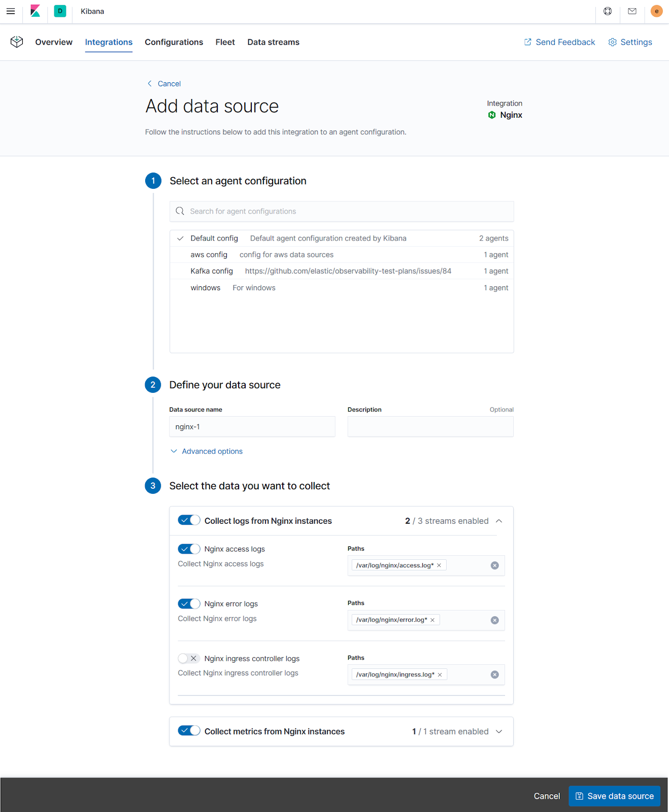Enable Nginx ingress controller logs
Image resolution: width=669 pixels, height=812 pixels.
point(189,658)
